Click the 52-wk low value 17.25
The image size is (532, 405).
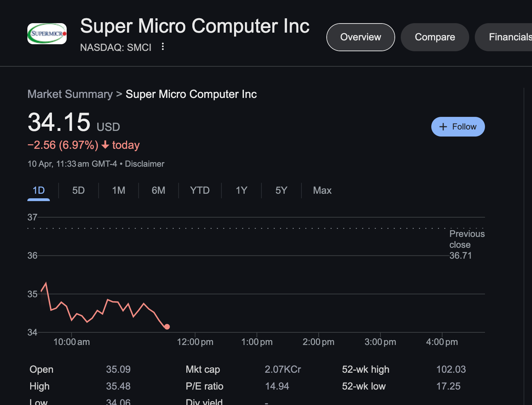[x=448, y=386]
